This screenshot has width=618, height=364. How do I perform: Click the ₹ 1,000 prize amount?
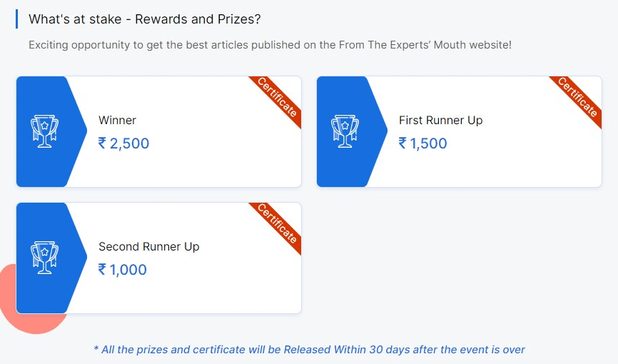(123, 269)
